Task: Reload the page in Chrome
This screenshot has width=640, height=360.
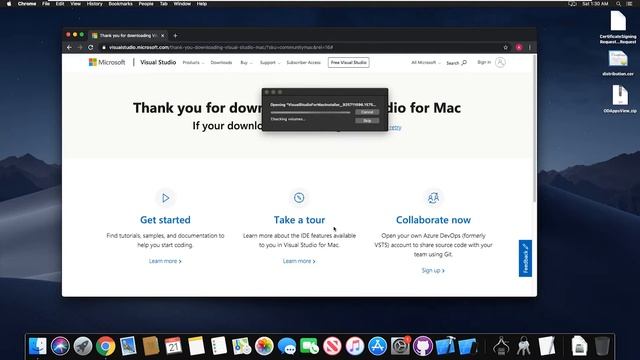Action: pyautogui.click(x=91, y=47)
